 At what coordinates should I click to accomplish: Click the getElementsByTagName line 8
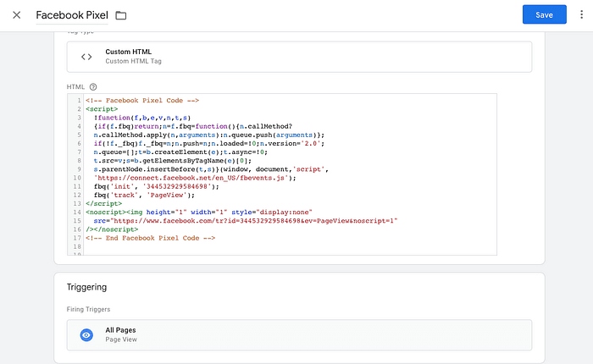click(x=173, y=161)
